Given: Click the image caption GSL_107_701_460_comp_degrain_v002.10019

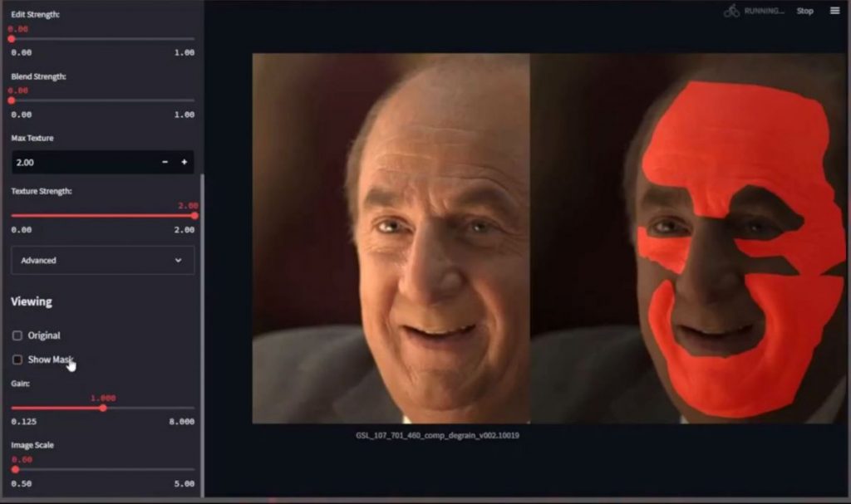Looking at the screenshot, I should 437,435.
